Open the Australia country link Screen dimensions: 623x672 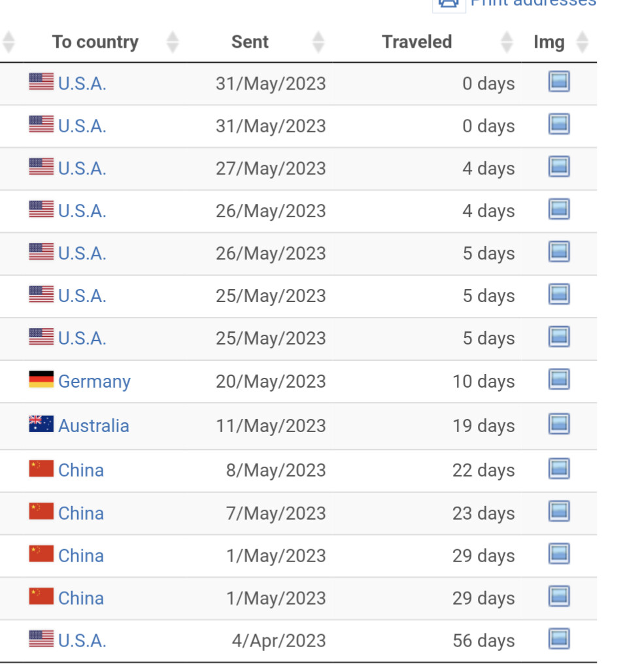coord(93,426)
